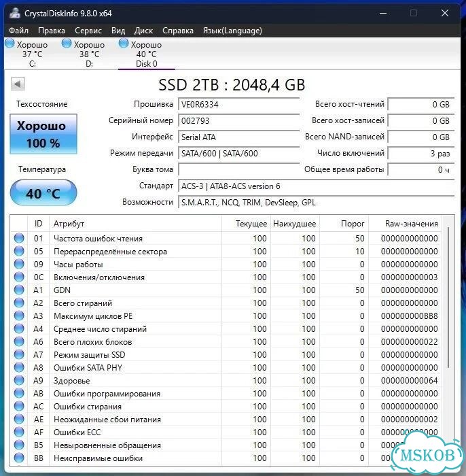Click the Наихудшее column header
This screenshot has height=476, width=466.
point(295,224)
